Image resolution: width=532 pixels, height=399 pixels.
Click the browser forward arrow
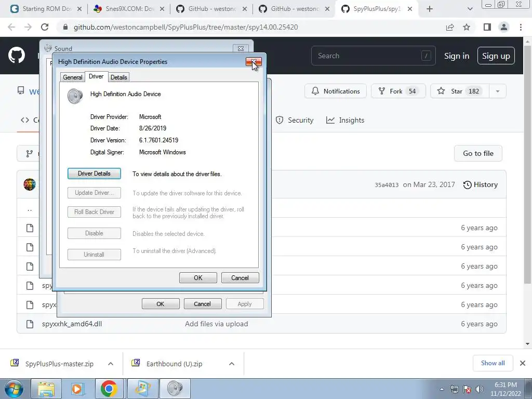point(28,27)
